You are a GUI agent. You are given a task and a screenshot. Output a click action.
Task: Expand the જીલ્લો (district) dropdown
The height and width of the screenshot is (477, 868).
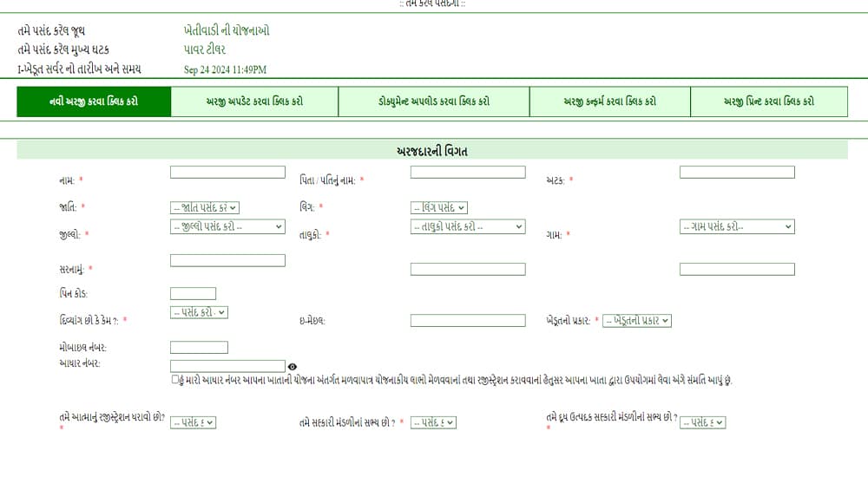click(227, 226)
